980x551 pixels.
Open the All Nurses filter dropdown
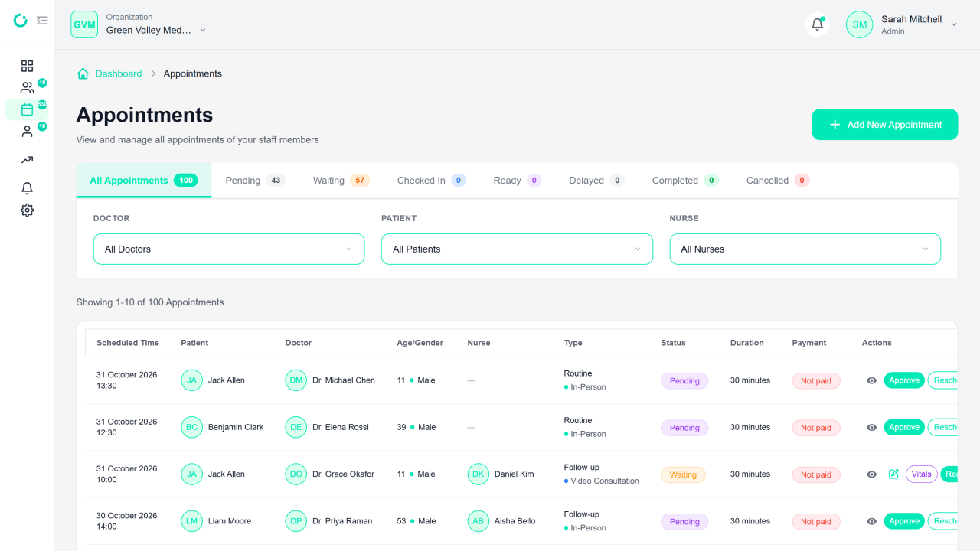pyautogui.click(x=805, y=249)
